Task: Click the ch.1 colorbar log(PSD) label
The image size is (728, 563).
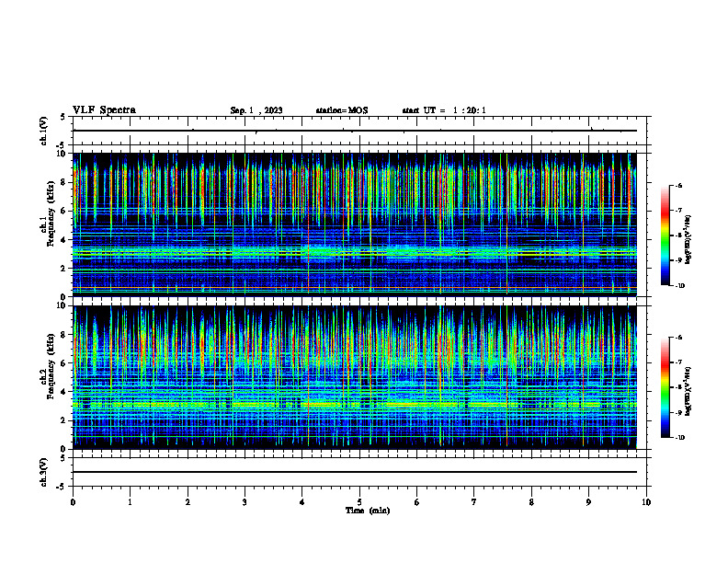Action: pos(688,239)
